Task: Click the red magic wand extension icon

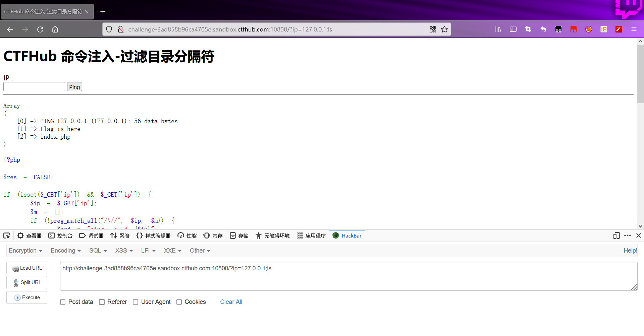Action: click(619, 29)
